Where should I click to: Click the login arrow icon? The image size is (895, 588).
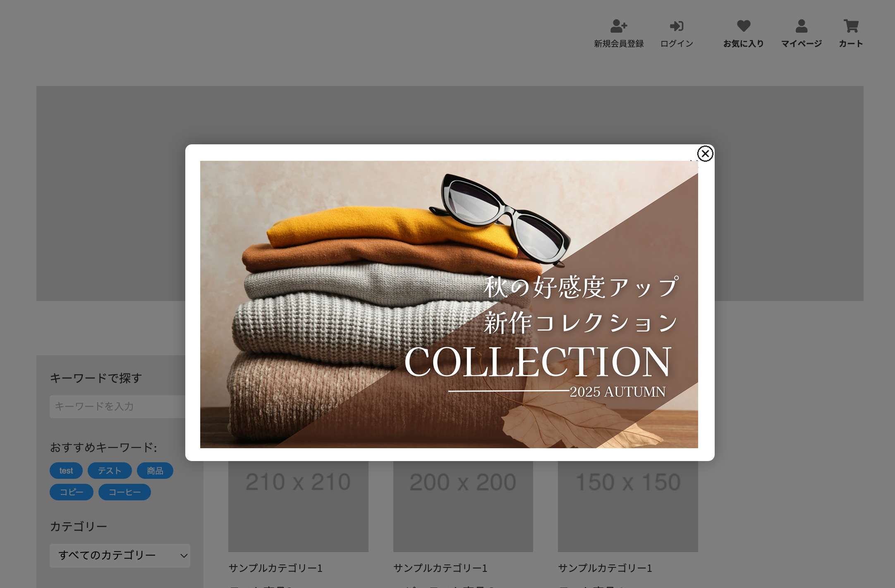point(677,26)
